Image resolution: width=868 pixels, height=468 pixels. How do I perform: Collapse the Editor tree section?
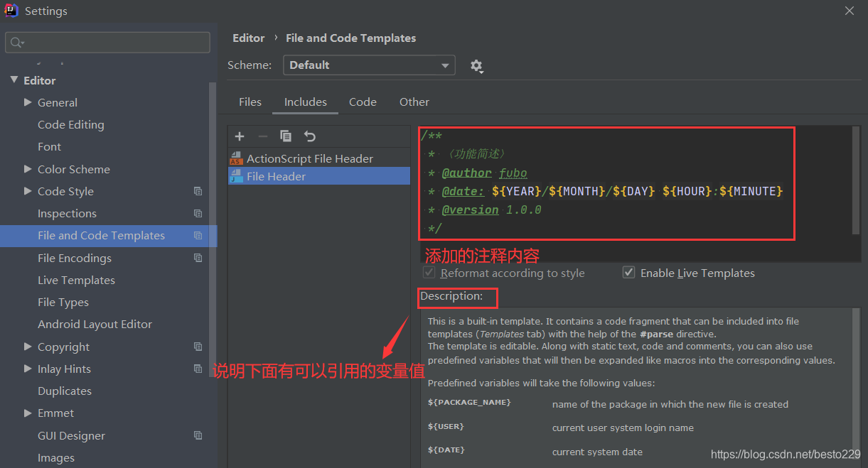[14, 80]
